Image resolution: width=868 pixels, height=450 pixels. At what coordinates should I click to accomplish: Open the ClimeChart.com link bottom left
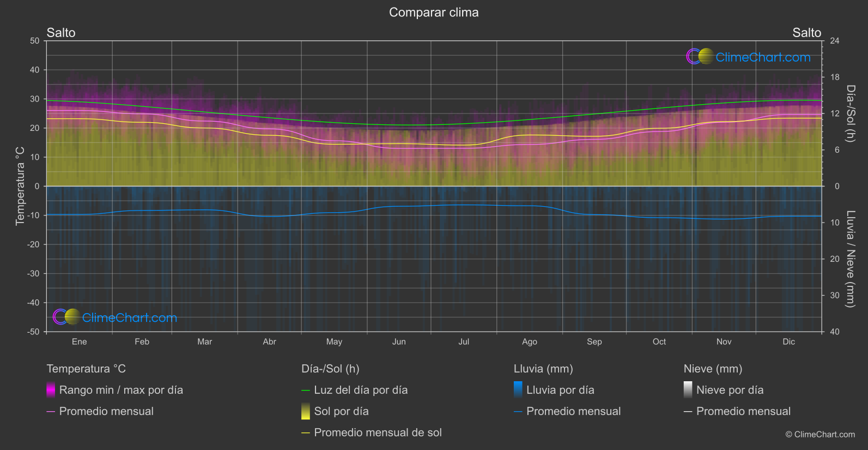[x=130, y=317]
